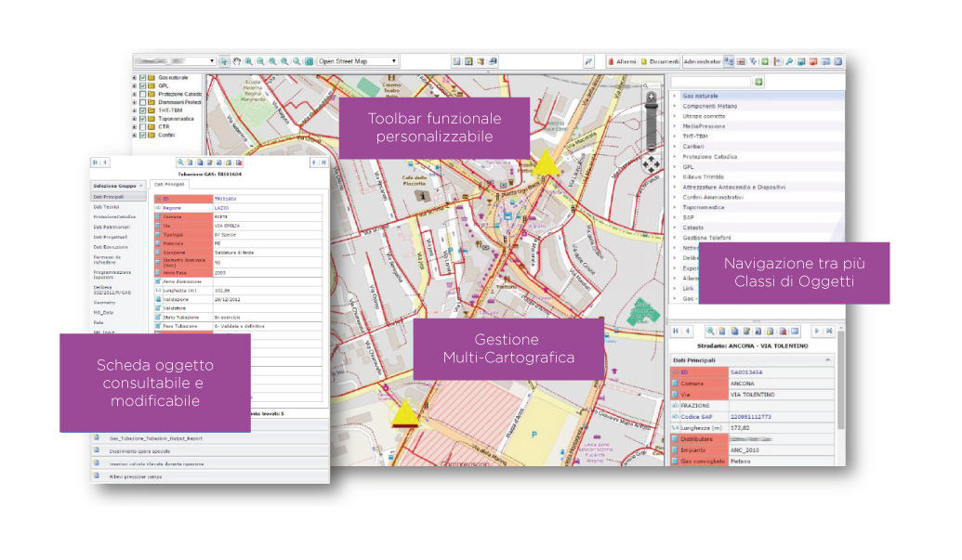Select the arrow pointer tool in map toolbar

(225, 61)
